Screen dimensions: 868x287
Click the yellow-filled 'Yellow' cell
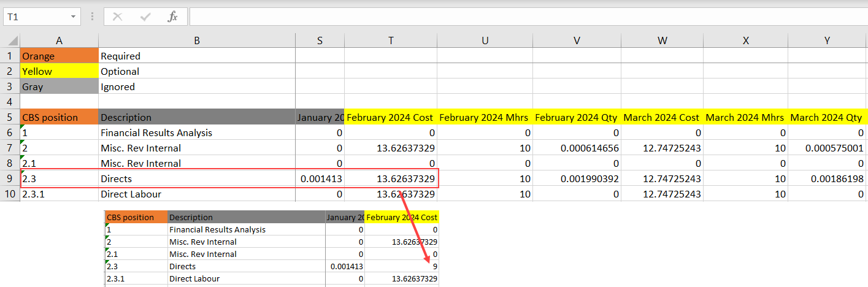[x=59, y=71]
